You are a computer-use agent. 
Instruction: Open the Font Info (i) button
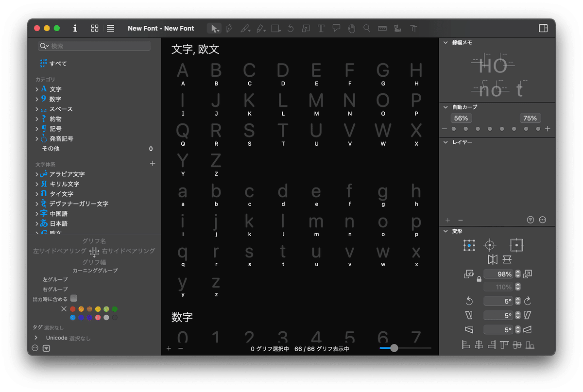point(75,28)
